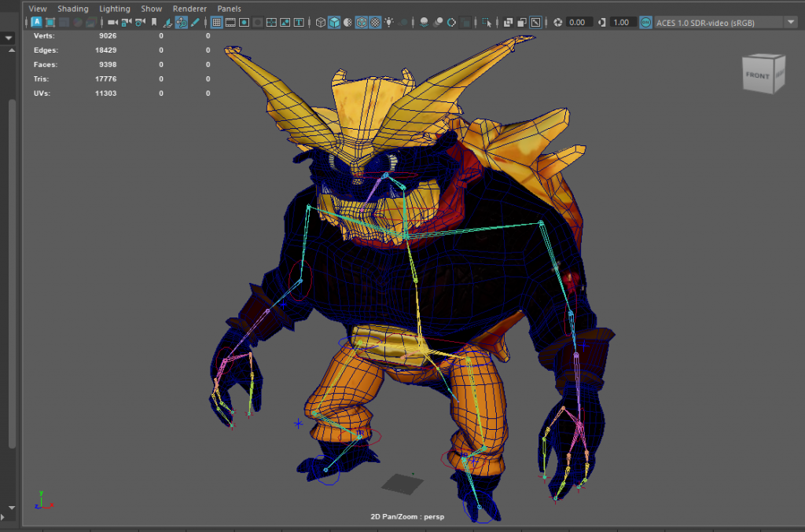Toggle the X-Ray Joints icon

(x=535, y=22)
